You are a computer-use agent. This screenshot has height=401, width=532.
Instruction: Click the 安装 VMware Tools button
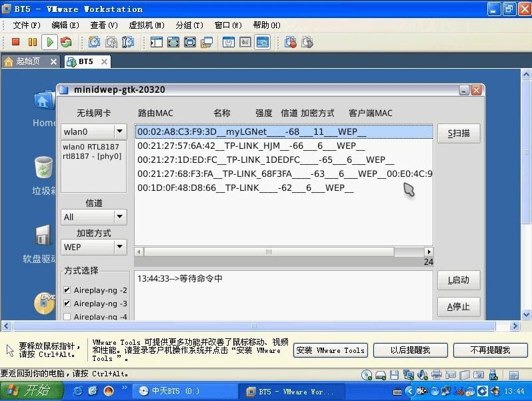(331, 350)
